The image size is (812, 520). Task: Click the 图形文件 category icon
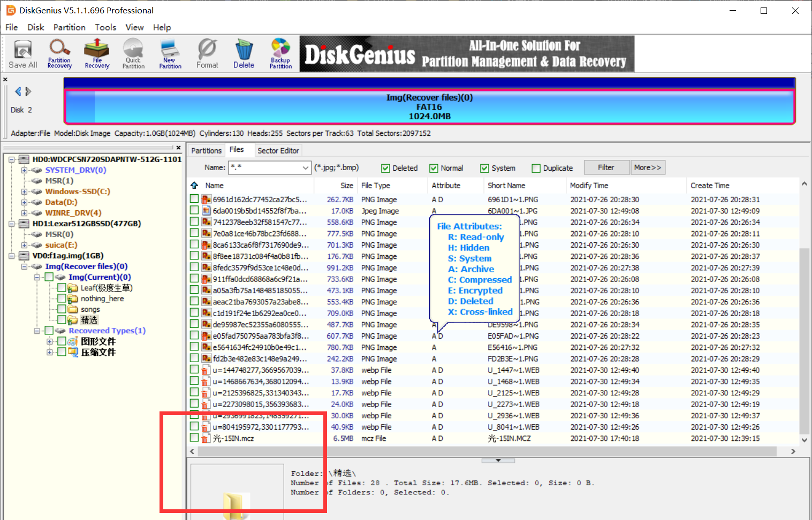(x=73, y=341)
